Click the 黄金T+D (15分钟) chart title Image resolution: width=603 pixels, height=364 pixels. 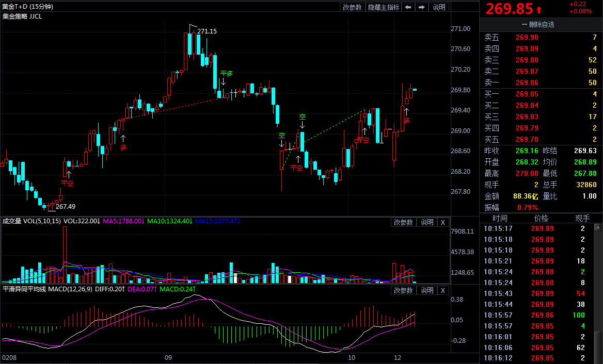coord(27,7)
